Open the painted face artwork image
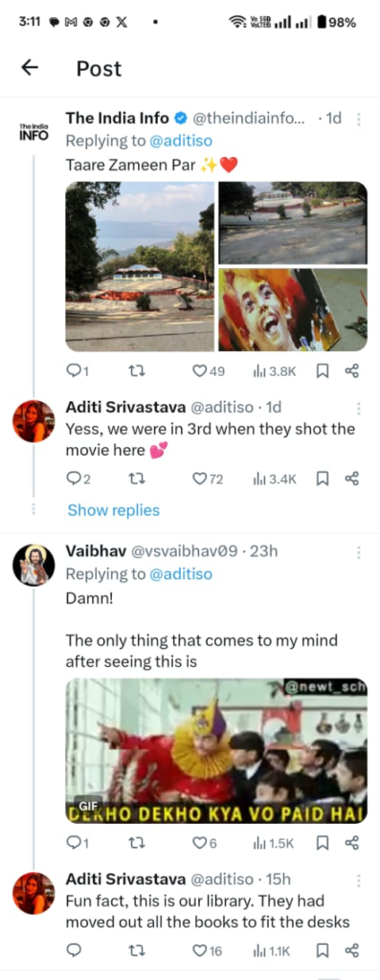Viewport: 380px width, 980px height. [x=293, y=310]
